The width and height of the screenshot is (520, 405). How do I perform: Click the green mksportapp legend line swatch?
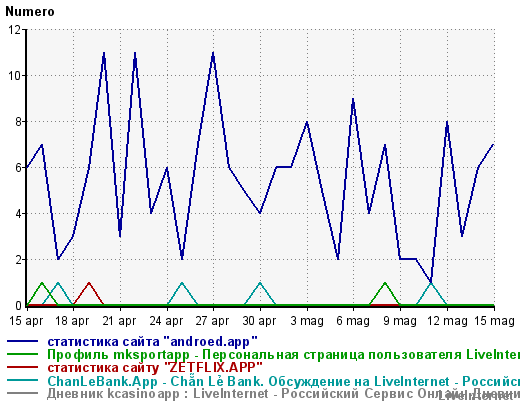(x=23, y=354)
